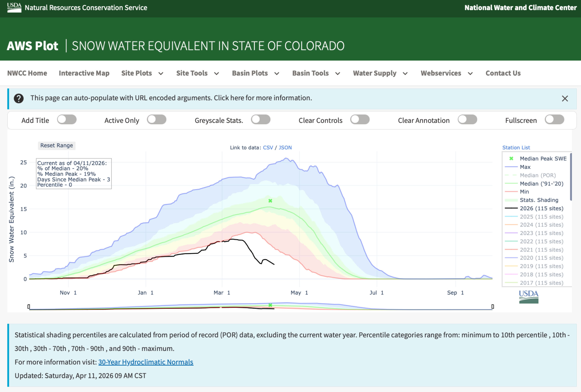Click the question mark help icon
The width and height of the screenshot is (581, 392).
pos(19,99)
